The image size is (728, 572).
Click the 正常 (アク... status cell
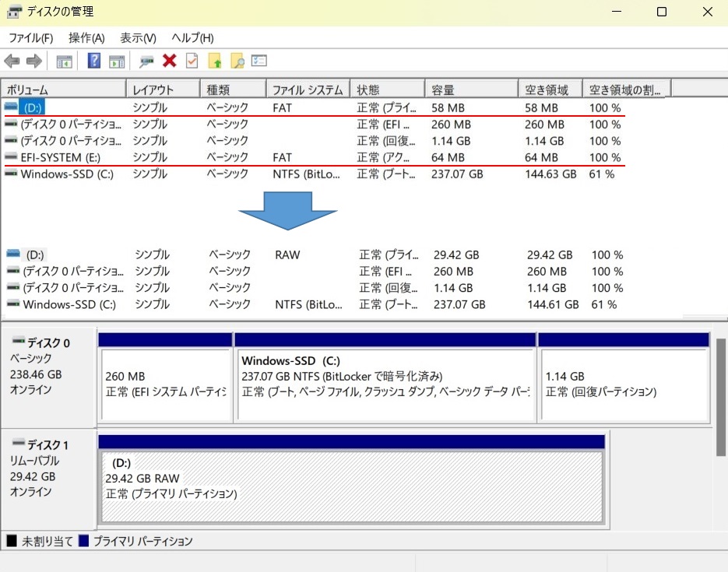(x=383, y=157)
